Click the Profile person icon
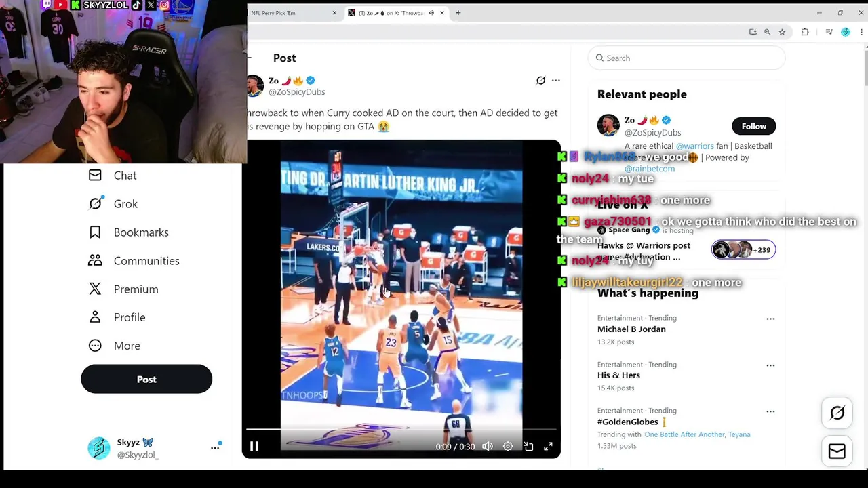868x488 pixels. pos(95,317)
